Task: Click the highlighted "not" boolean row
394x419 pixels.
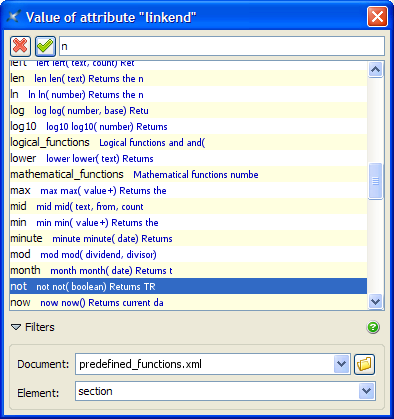Action: tap(188, 287)
